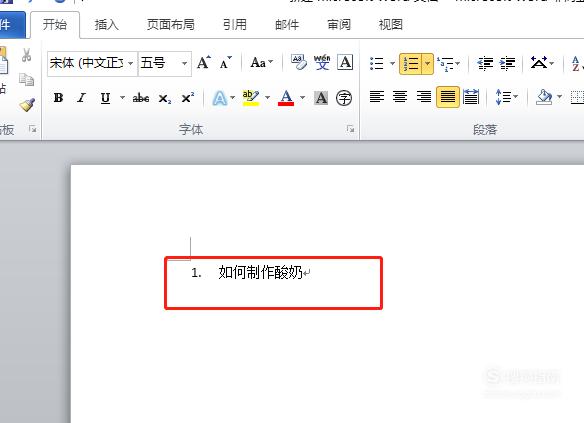
Task: Expand the bullet library arrow
Action: [x=392, y=63]
